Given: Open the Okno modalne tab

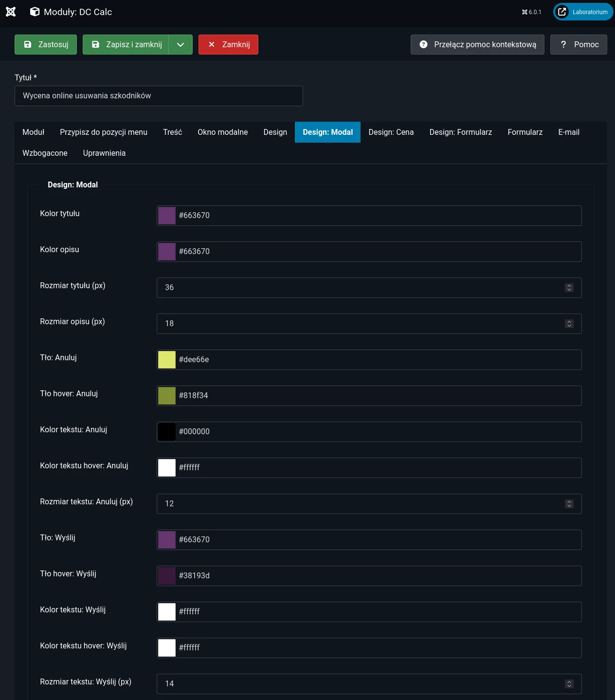Looking at the screenshot, I should [x=222, y=132].
